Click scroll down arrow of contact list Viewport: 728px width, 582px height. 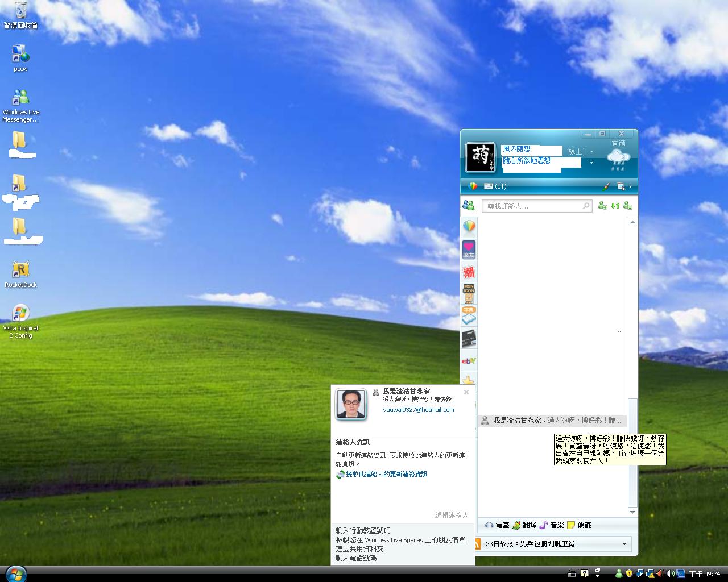coord(632,512)
